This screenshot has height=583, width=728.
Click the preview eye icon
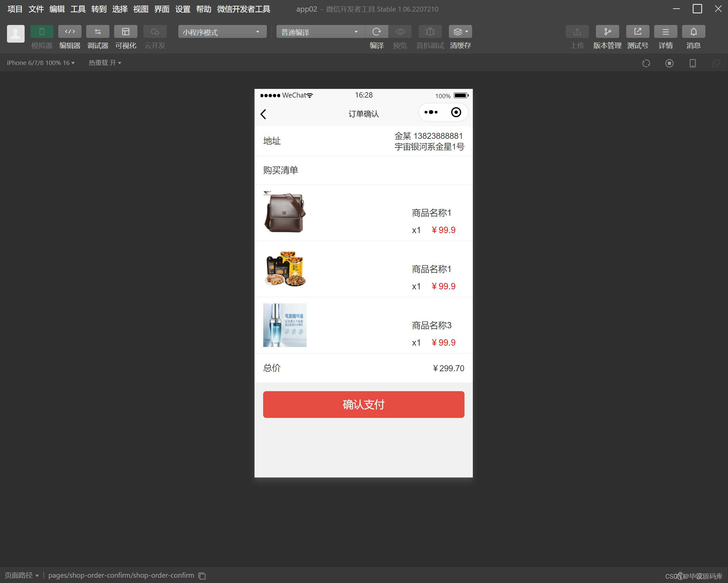[x=400, y=31]
